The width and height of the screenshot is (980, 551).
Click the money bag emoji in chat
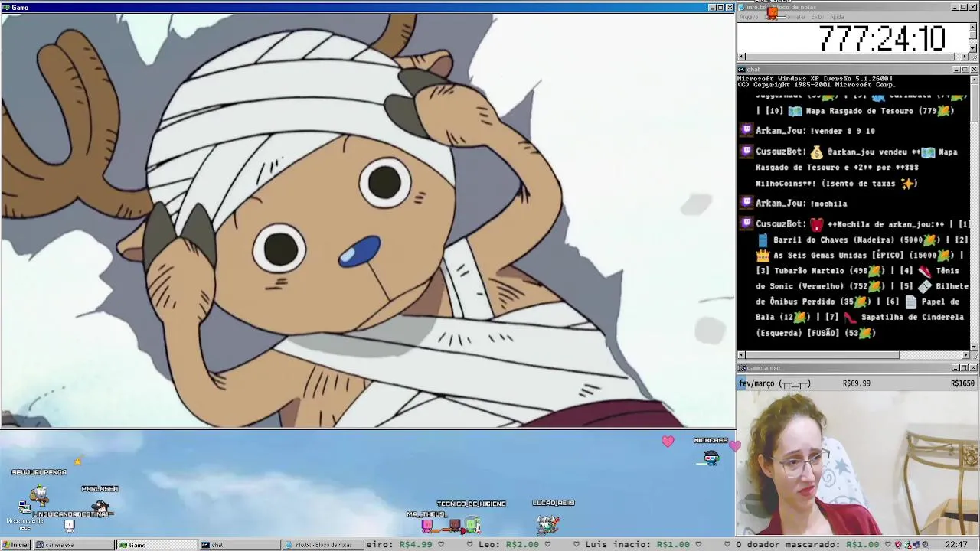point(817,152)
